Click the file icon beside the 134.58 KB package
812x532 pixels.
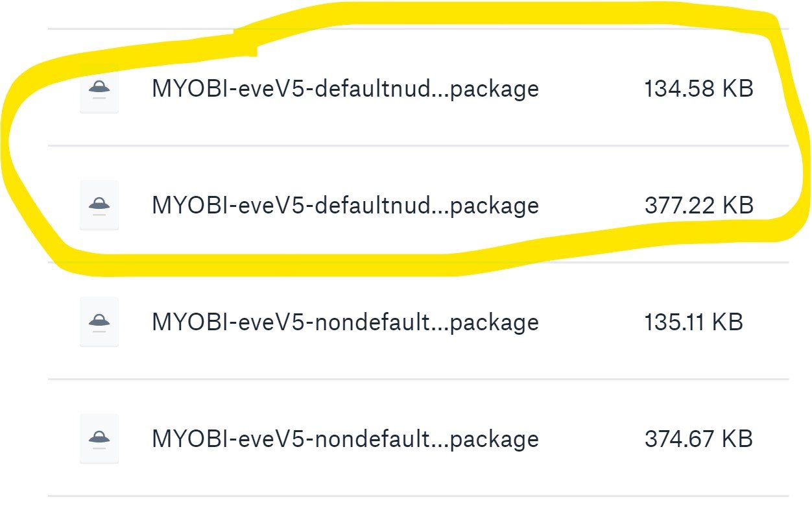(x=99, y=89)
